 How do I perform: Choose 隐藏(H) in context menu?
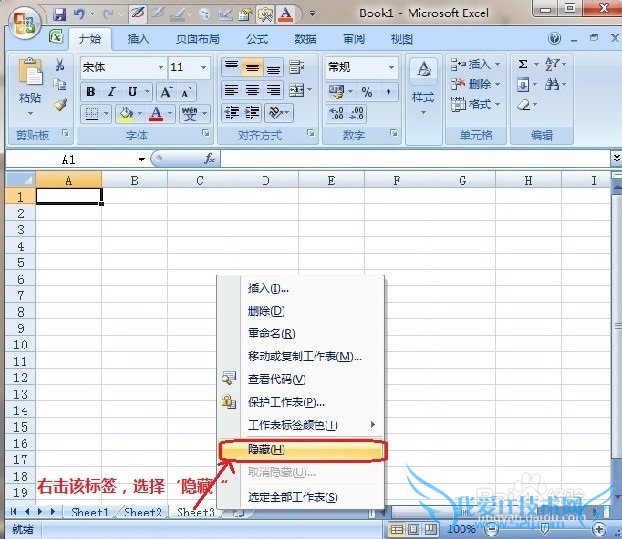pyautogui.click(x=301, y=449)
